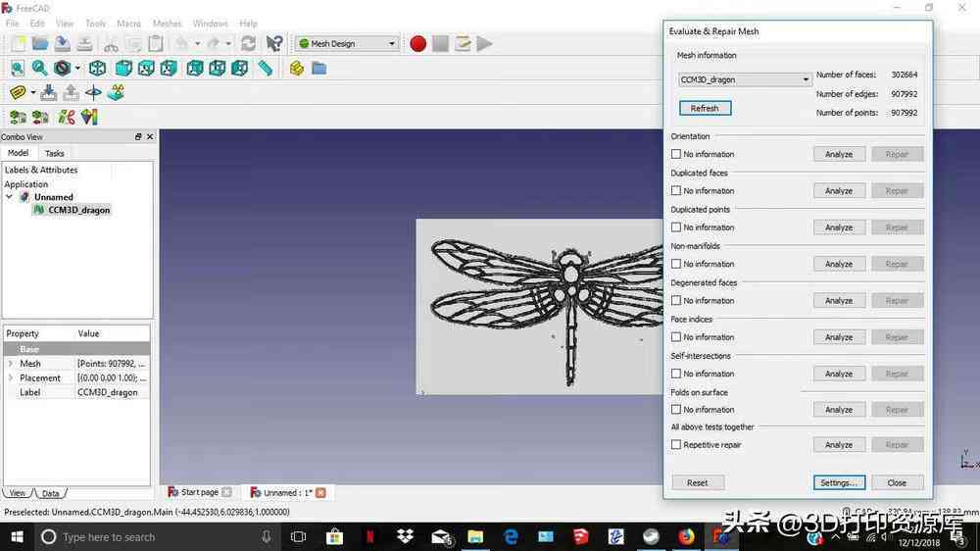Switch to the Start page tab
Viewport: 980px width, 551px height.
point(199,492)
